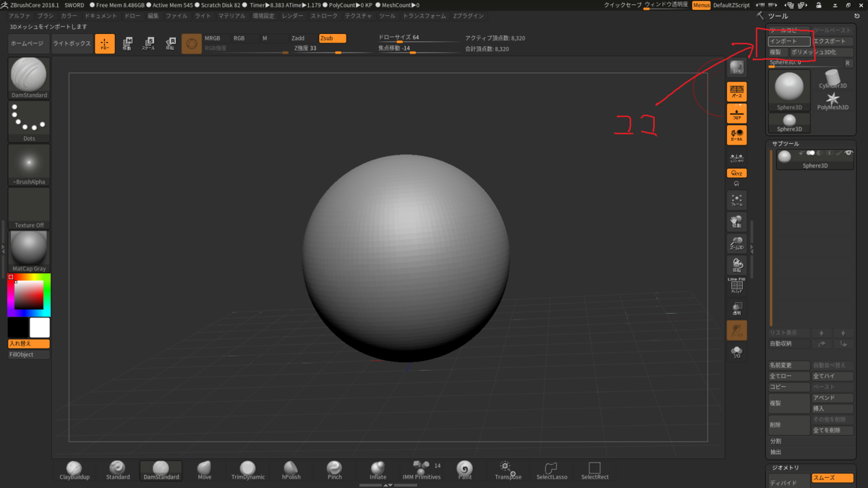Select the Paint brush
The image size is (868, 488).
tap(464, 471)
